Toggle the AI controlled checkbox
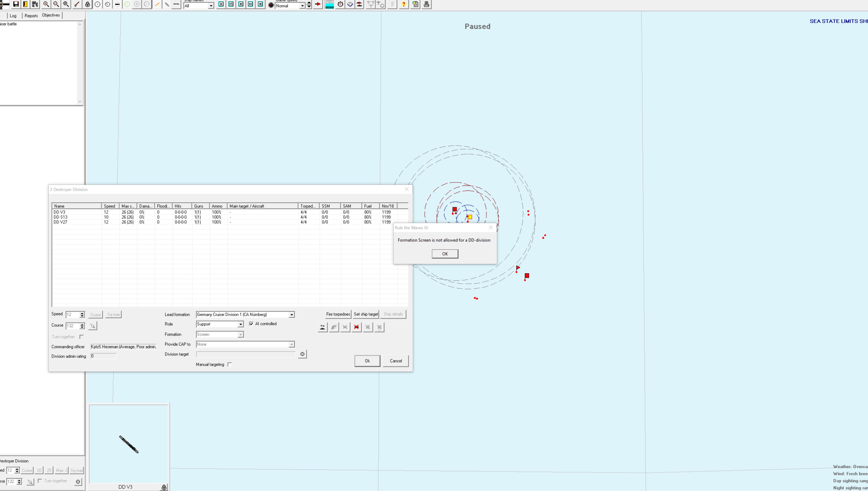Image resolution: width=868 pixels, height=491 pixels. (x=251, y=324)
